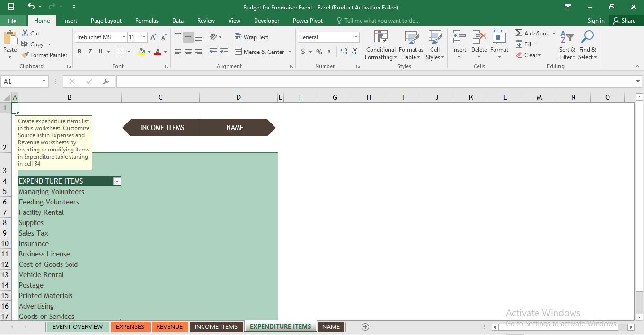Click the Share button
This screenshot has height=335, width=644.
pyautogui.click(x=624, y=21)
